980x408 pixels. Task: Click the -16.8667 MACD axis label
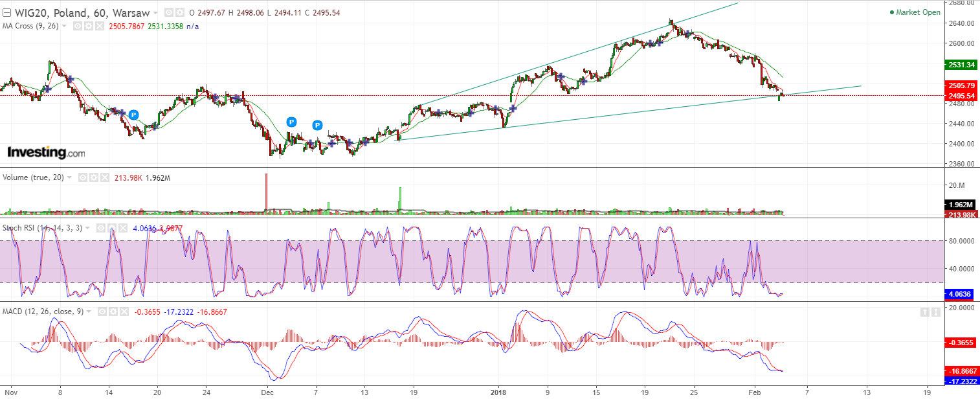click(x=961, y=371)
